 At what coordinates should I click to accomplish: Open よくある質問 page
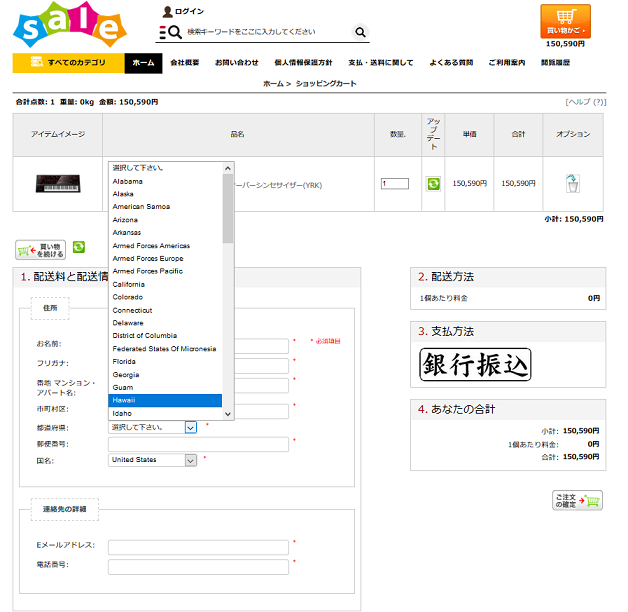pyautogui.click(x=451, y=63)
